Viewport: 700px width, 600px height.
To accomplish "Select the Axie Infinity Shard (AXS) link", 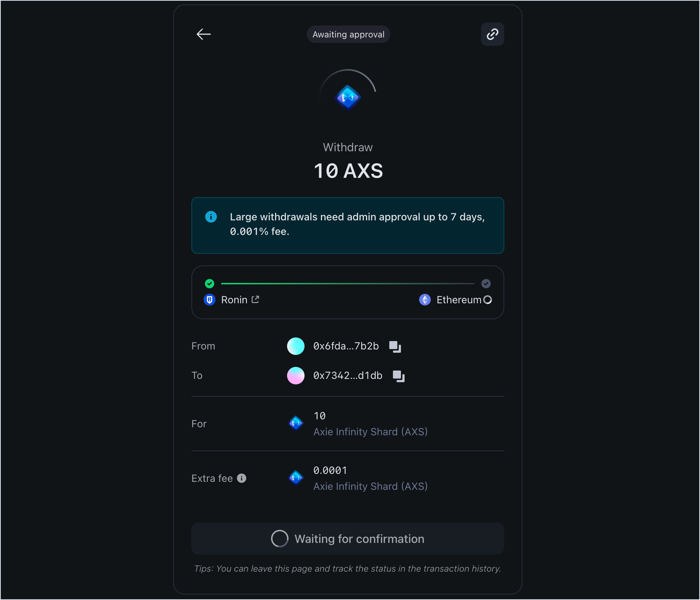I will pyautogui.click(x=370, y=432).
